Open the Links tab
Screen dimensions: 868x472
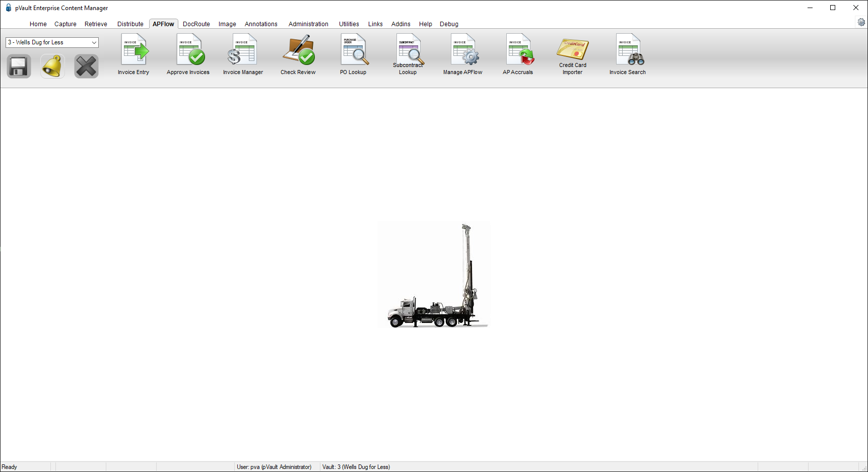[x=375, y=24]
